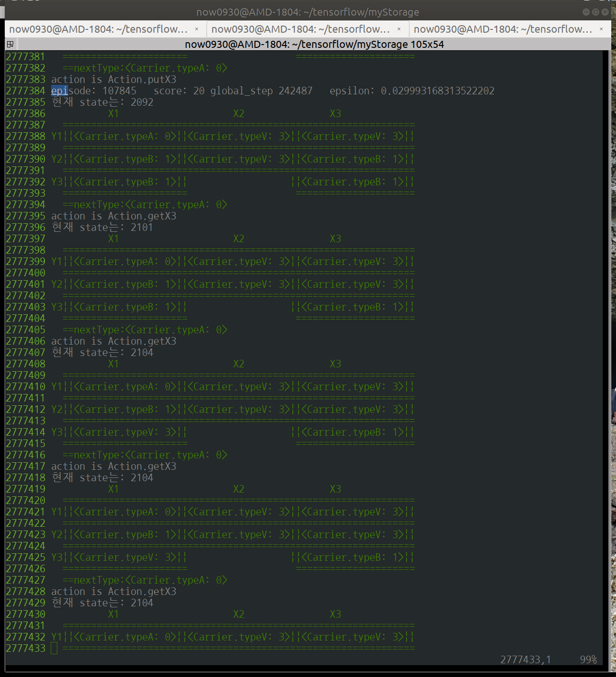Image resolution: width=616 pixels, height=677 pixels.
Task: Close the middle terminal tab
Action: point(399,29)
